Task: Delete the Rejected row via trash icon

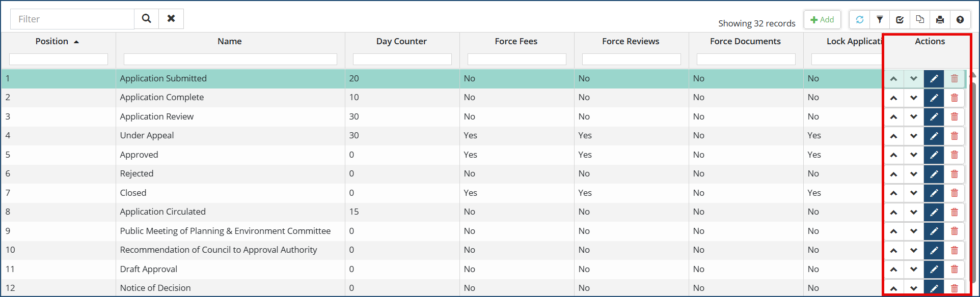Action: tap(955, 174)
